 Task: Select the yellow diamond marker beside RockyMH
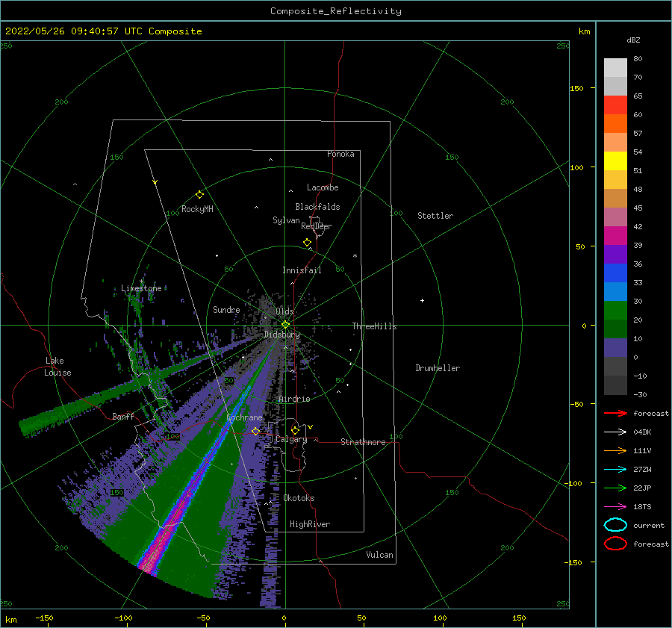[199, 195]
